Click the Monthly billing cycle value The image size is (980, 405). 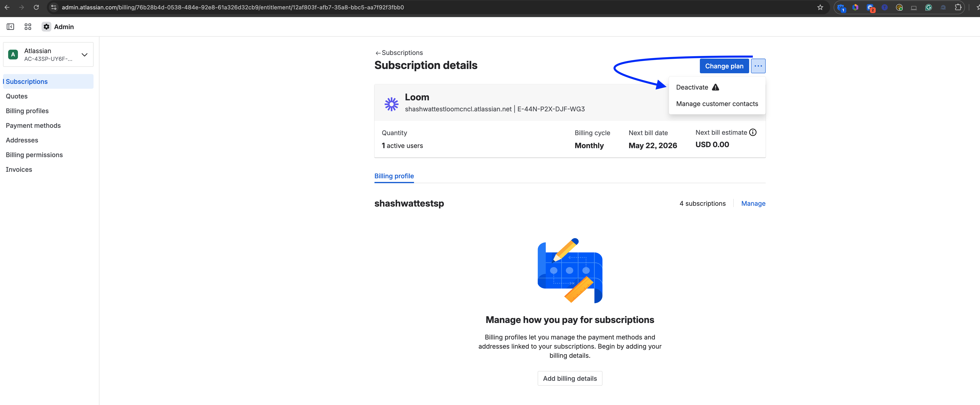point(589,146)
